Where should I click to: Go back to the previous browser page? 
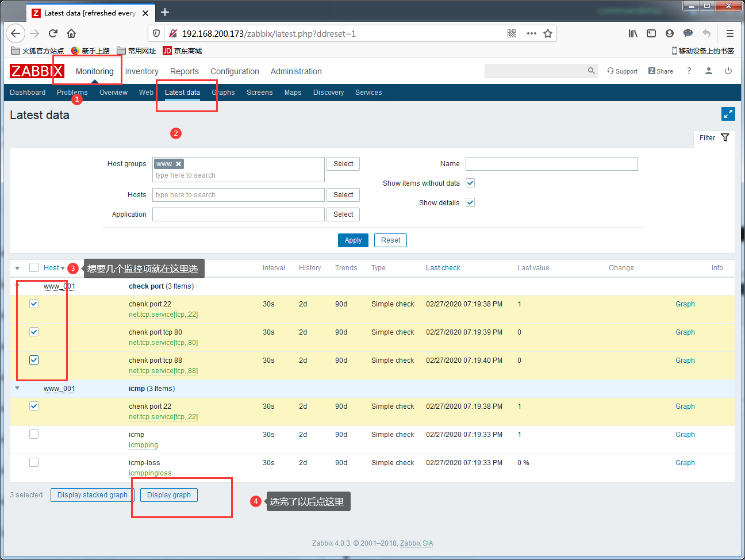(x=16, y=33)
